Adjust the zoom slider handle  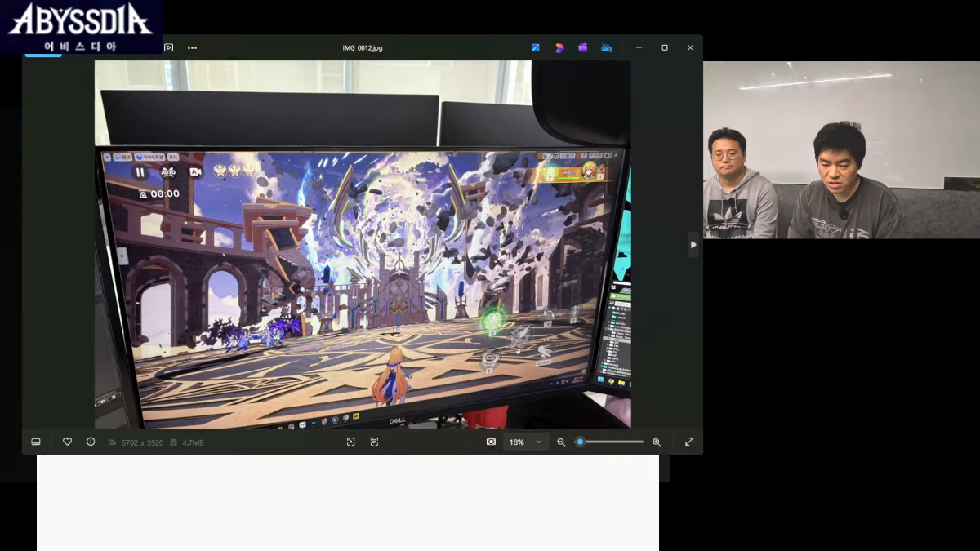point(580,442)
